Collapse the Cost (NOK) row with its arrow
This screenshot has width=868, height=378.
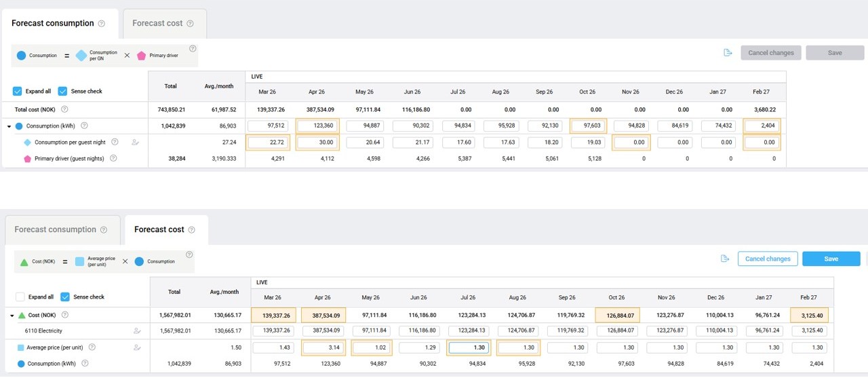pyautogui.click(x=12, y=316)
